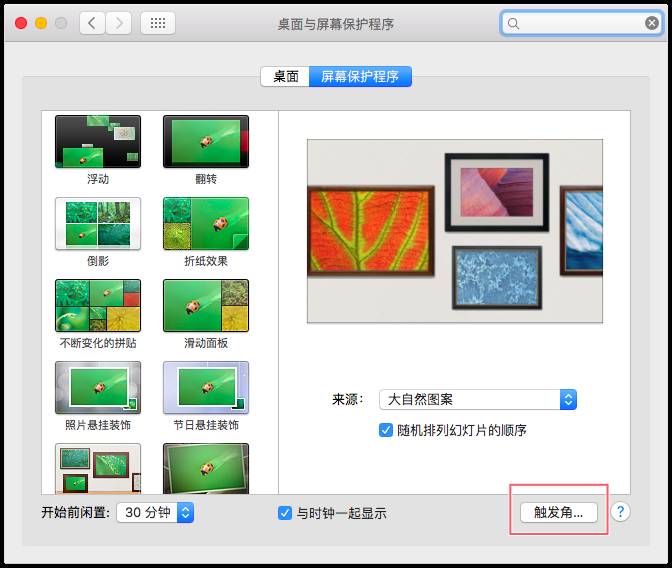The height and width of the screenshot is (568, 672).
Task: Open the 来源 dropdown showing 大自然图案
Action: pos(477,399)
